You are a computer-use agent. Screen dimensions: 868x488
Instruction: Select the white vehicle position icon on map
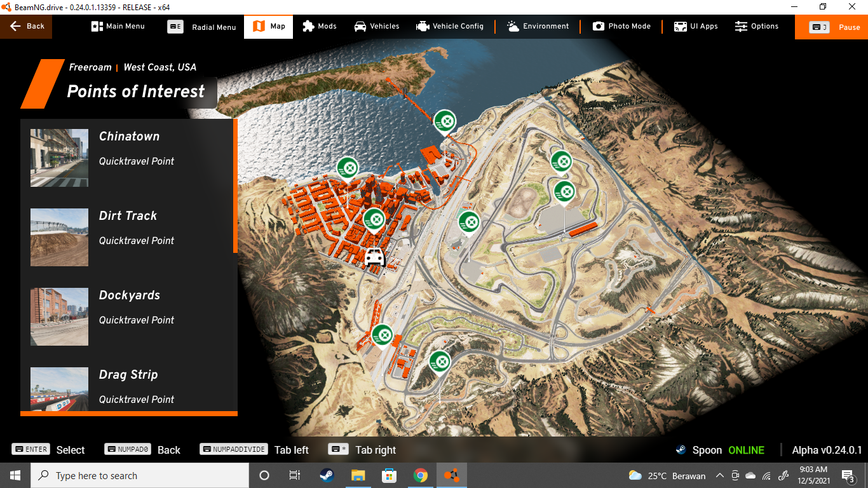[374, 257]
